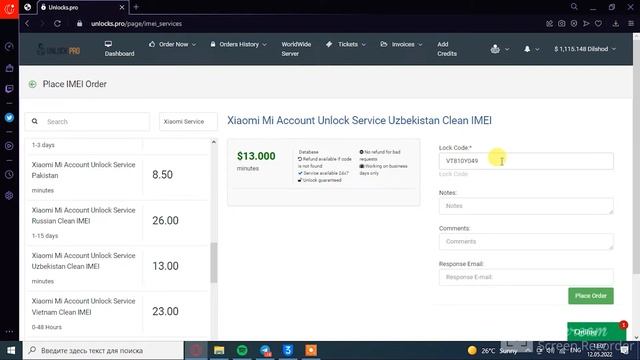Expand the stamp icon dropdown in navbar
Viewport: 640px width, 360px height.
pyautogui.click(x=500, y=49)
